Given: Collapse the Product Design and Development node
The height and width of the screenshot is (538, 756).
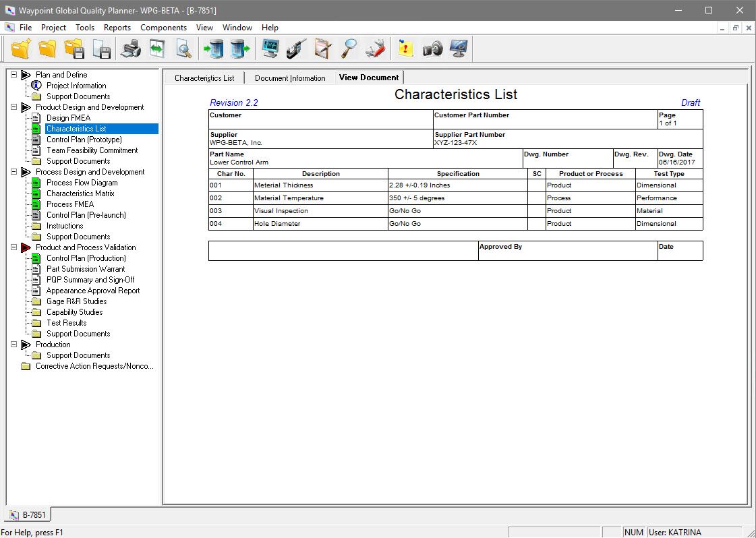Looking at the screenshot, I should (x=13, y=107).
